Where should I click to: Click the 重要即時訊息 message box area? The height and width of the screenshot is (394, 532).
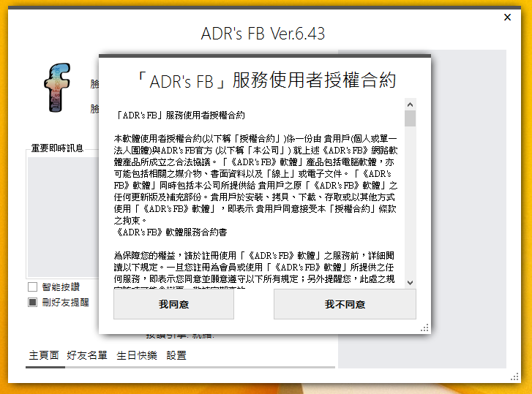63,218
